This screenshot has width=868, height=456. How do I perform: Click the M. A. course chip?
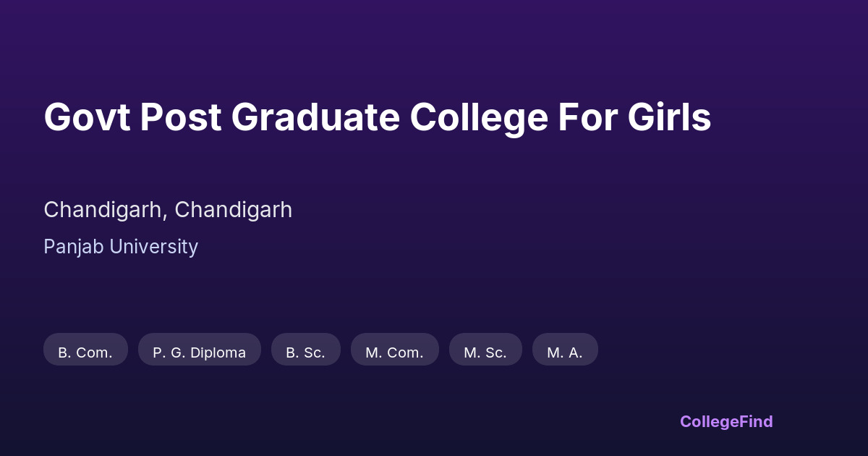(565, 350)
